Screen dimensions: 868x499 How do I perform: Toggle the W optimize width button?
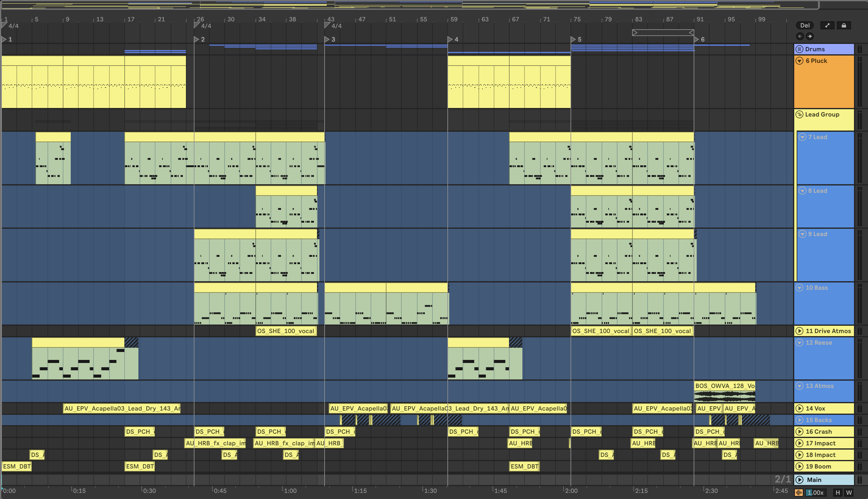849,493
